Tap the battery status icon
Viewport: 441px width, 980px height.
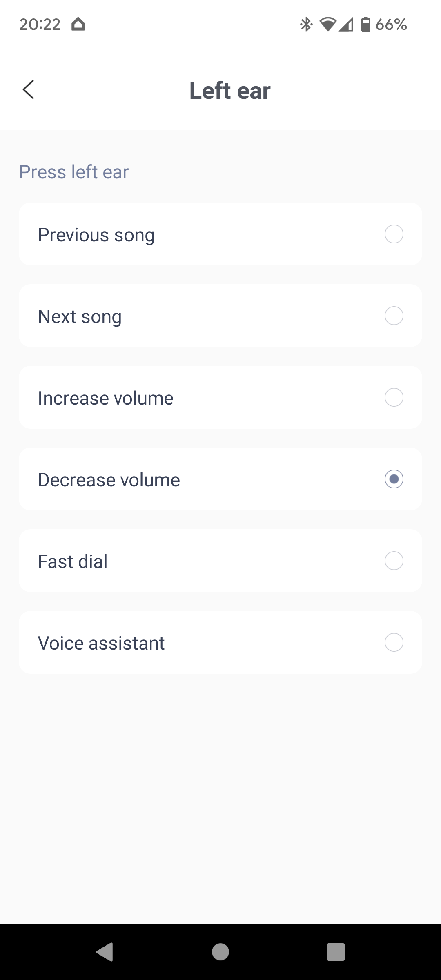(x=365, y=24)
